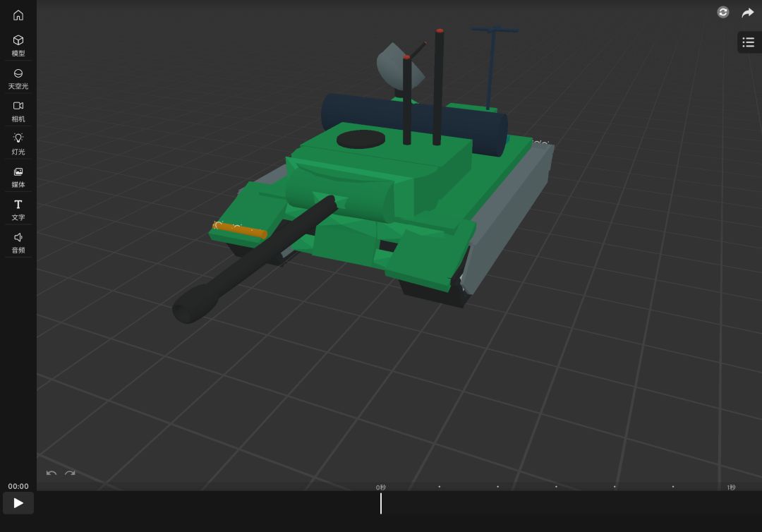Open the list menu panel
This screenshot has height=532, width=762.
coord(749,42)
